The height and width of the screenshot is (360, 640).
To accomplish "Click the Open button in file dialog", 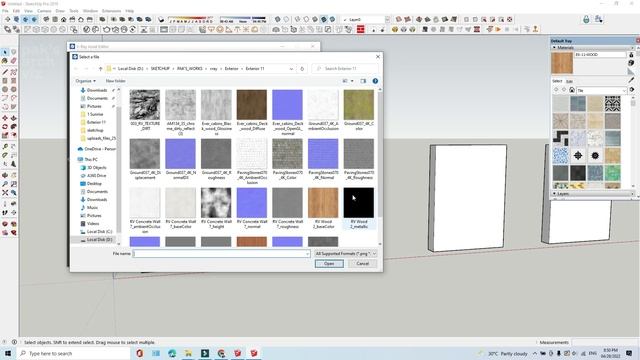I will [x=329, y=264].
